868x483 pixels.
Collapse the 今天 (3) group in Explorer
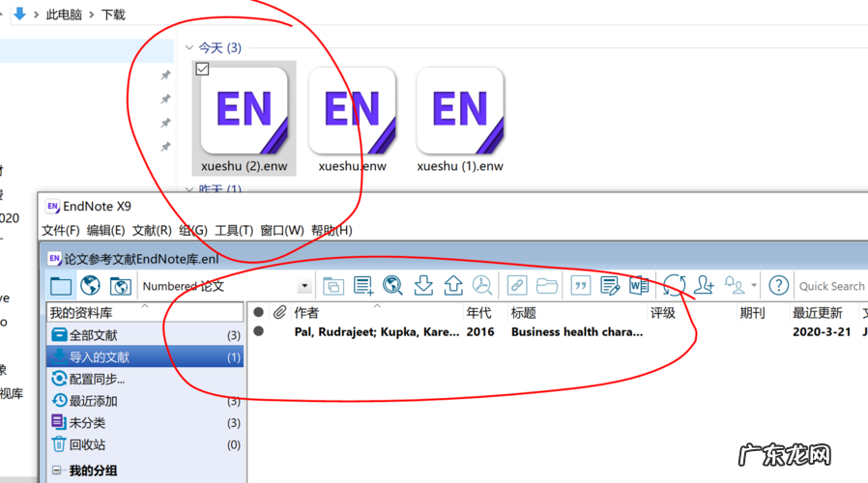189,47
